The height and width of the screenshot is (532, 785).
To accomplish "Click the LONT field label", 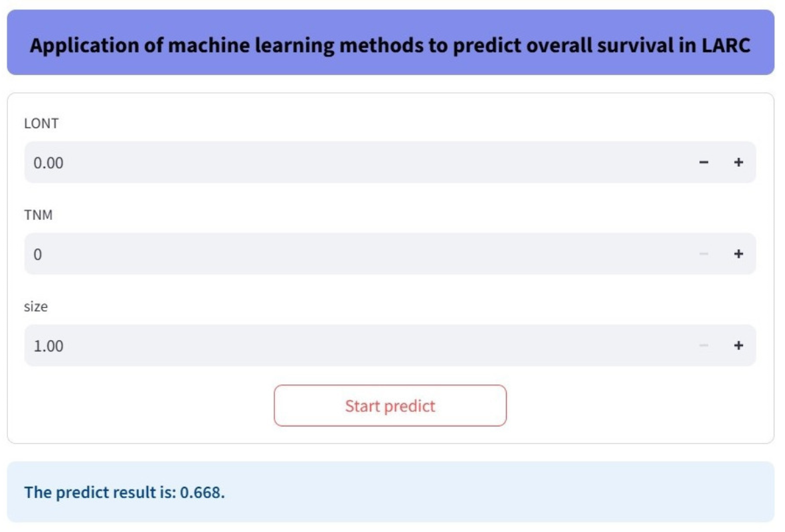I will click(41, 123).
